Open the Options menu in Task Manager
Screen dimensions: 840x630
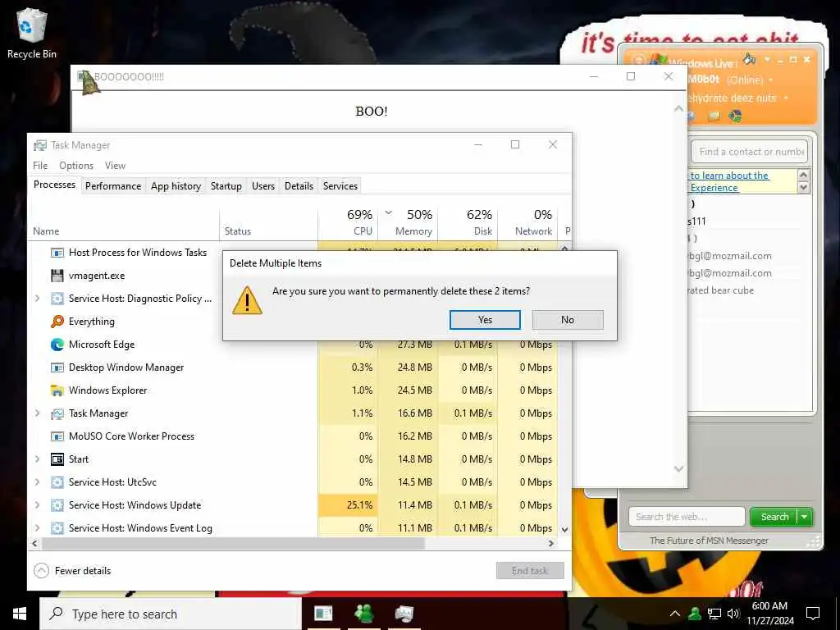click(x=76, y=166)
